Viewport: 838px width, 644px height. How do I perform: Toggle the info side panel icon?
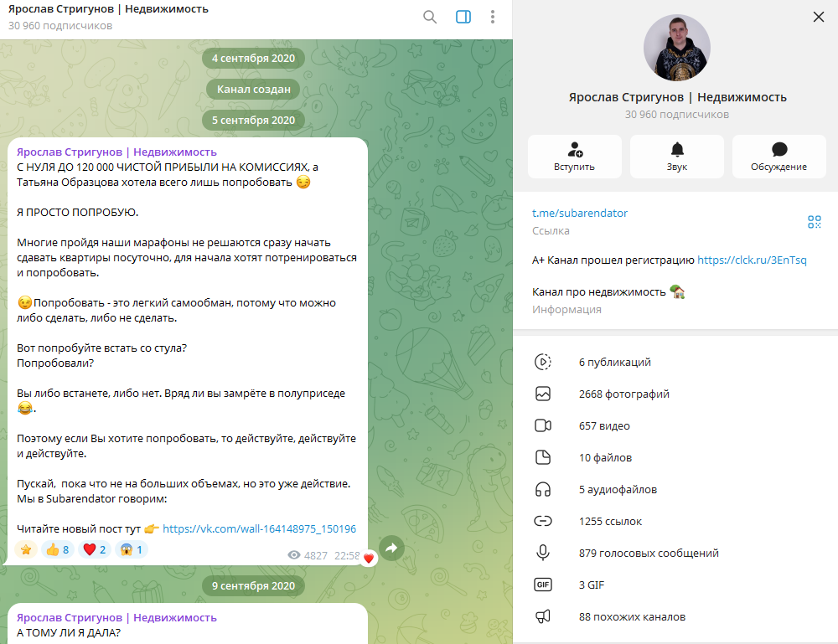pyautogui.click(x=463, y=17)
